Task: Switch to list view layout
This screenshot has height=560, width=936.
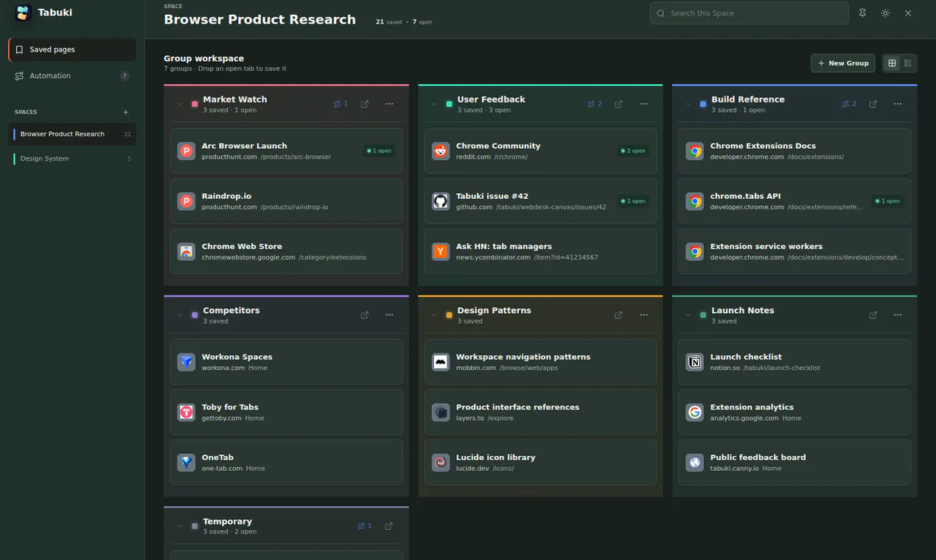Action: pyautogui.click(x=908, y=63)
